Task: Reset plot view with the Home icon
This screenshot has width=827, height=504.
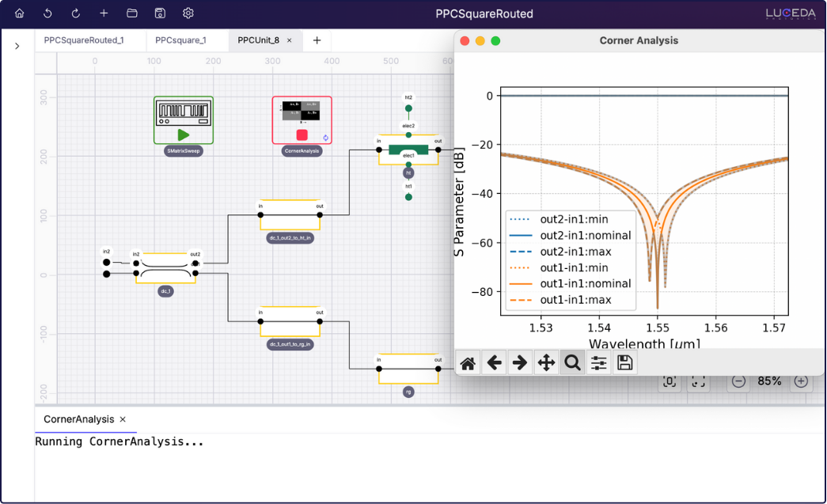Action: click(468, 363)
